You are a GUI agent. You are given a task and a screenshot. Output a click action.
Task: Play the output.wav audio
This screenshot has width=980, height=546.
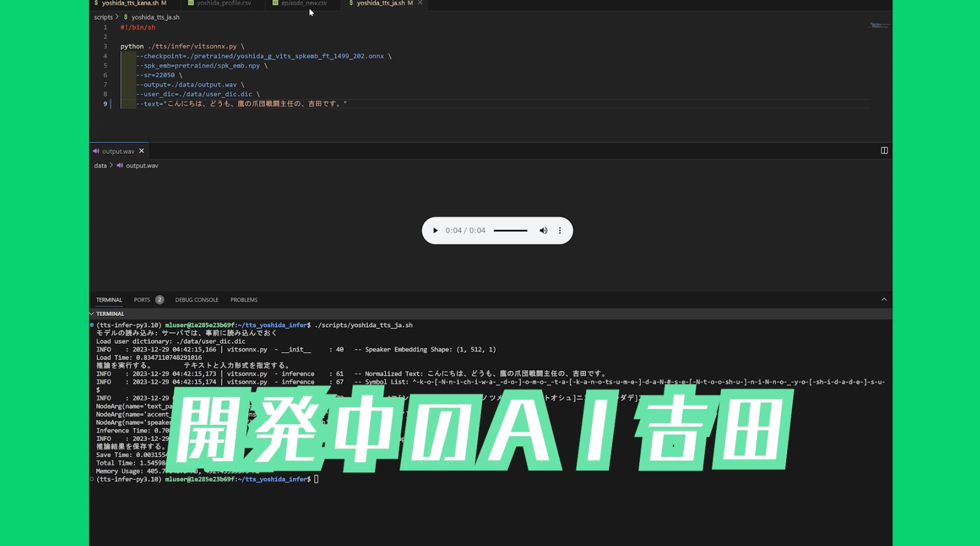435,231
